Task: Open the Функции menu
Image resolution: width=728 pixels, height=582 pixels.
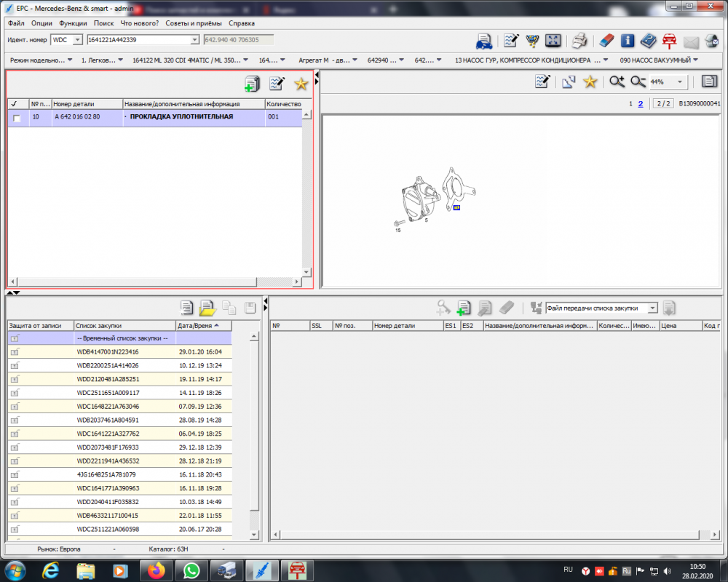Action: (x=73, y=23)
